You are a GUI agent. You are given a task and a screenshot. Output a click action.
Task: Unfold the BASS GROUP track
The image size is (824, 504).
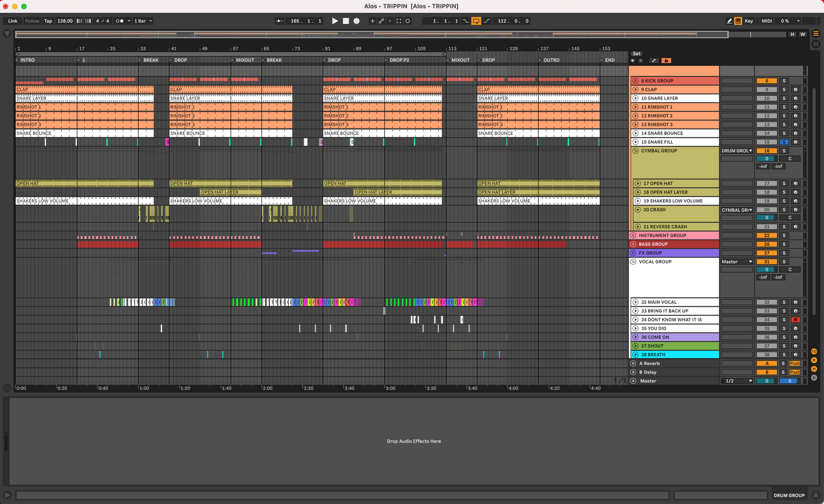point(633,244)
